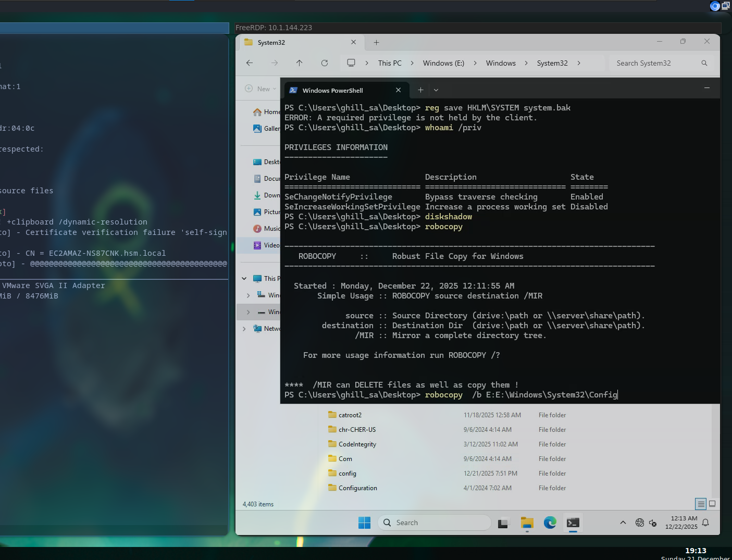Click the Up directory arrow
Viewport: 732px width, 560px height.
pos(299,63)
